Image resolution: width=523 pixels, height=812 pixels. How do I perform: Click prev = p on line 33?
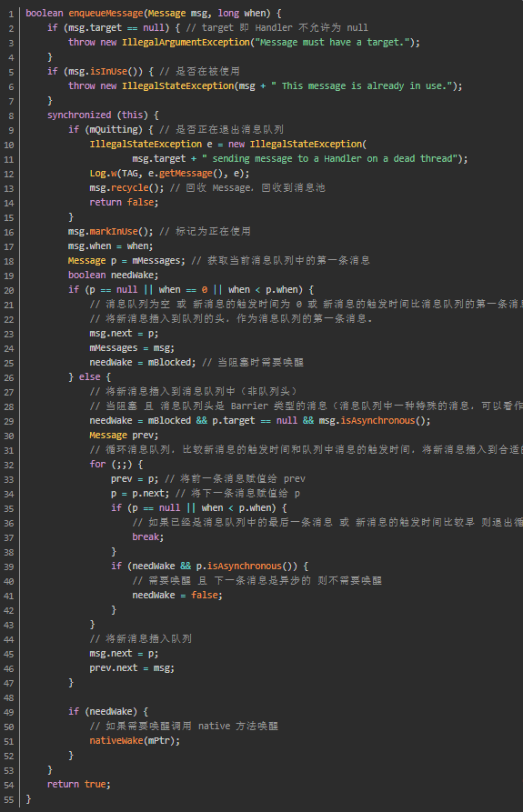click(135, 478)
